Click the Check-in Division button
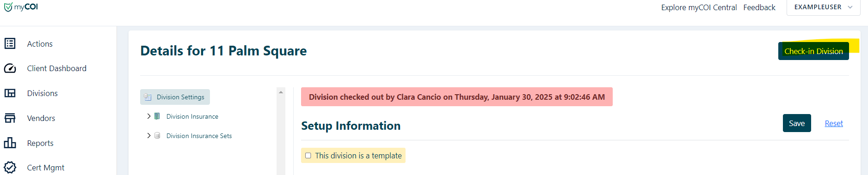Image resolution: width=868 pixels, height=175 pixels. click(x=813, y=51)
